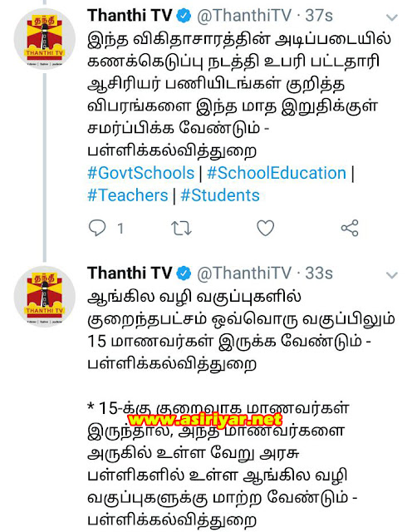Open the #GovtSchools hashtag
Image resolution: width=412 pixels, height=532 pixels.
[x=140, y=173]
